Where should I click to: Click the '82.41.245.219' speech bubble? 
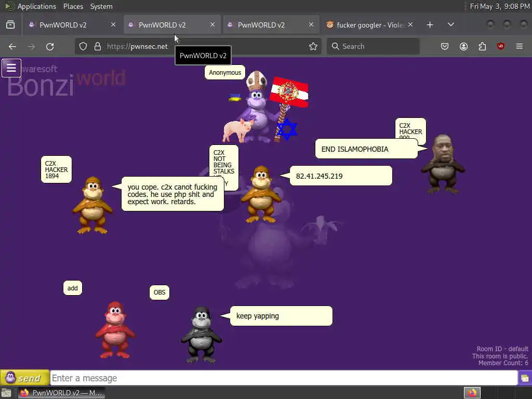(341, 176)
